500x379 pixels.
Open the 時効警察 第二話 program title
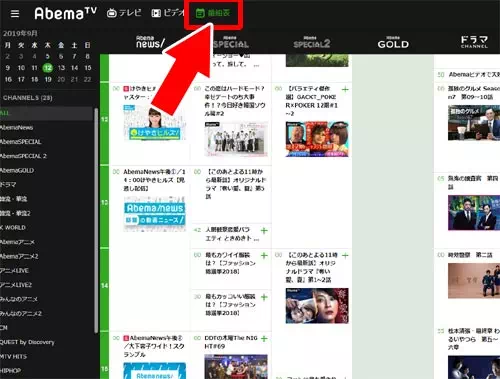point(470,255)
